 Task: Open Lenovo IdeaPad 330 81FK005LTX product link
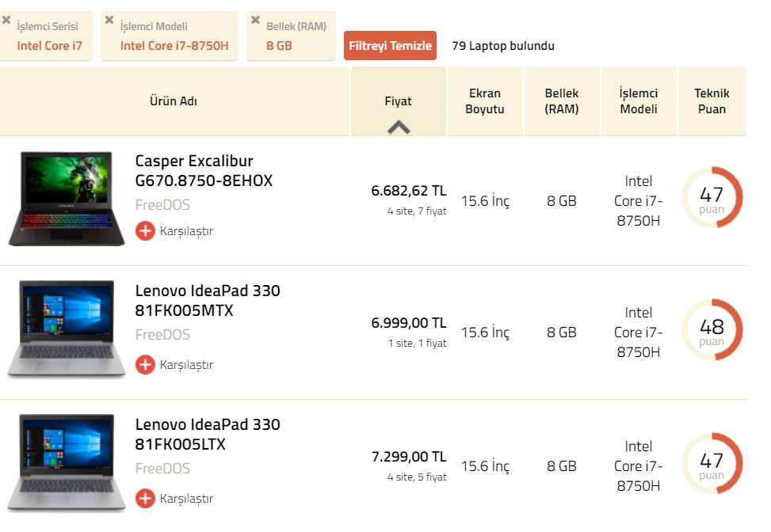208,434
